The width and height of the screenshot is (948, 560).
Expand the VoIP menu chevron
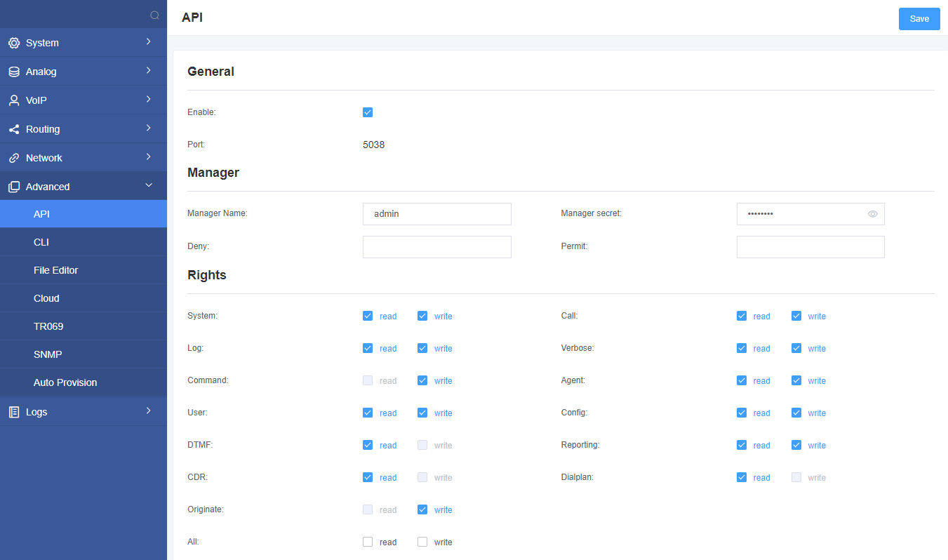tap(148, 100)
